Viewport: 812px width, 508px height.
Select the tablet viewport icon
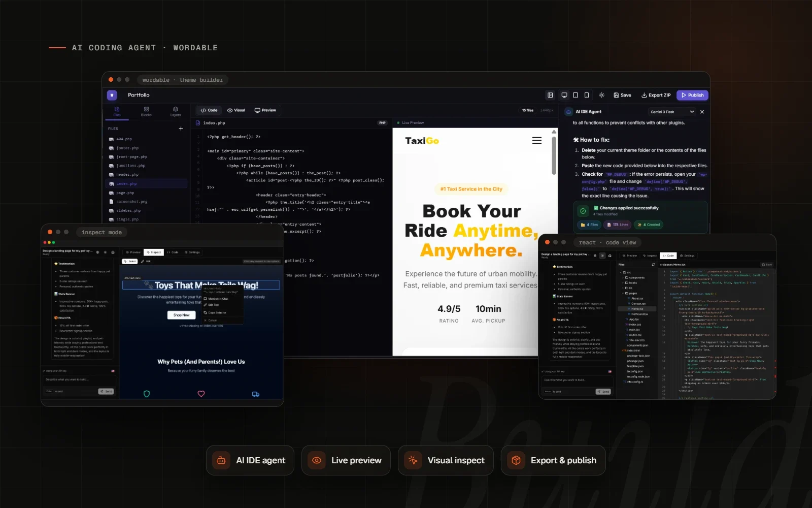(576, 95)
